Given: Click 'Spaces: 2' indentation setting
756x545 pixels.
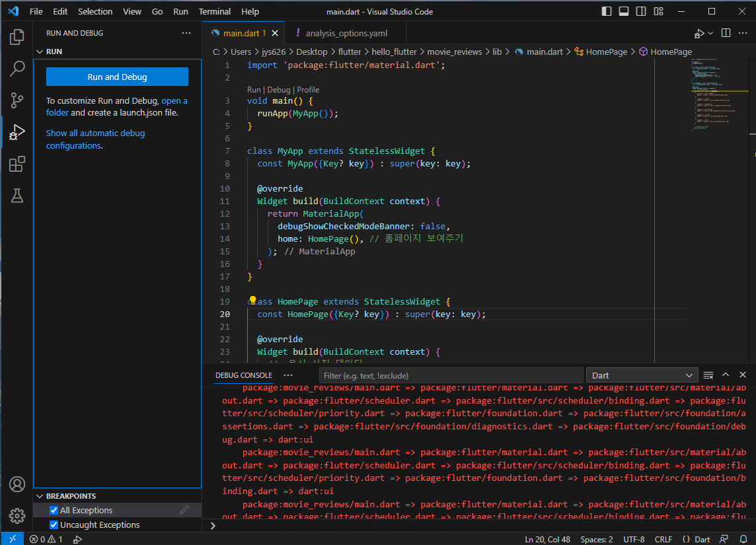Looking at the screenshot, I should pyautogui.click(x=597, y=539).
